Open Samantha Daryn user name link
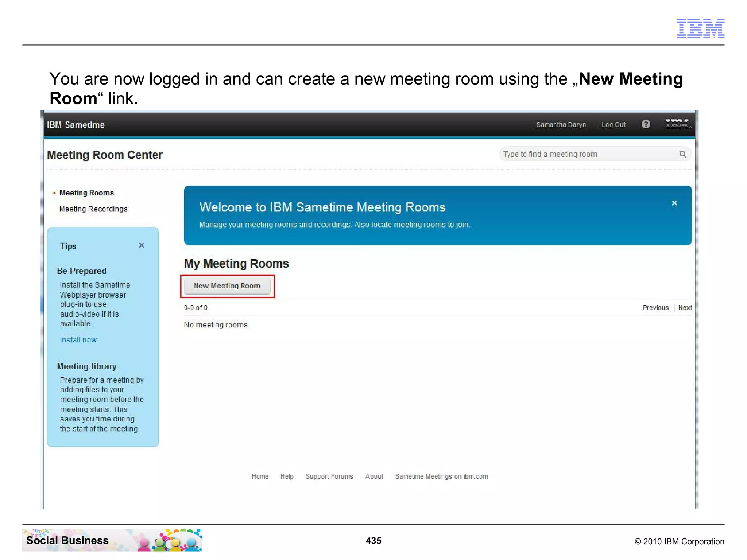The image size is (747, 560). [561, 125]
